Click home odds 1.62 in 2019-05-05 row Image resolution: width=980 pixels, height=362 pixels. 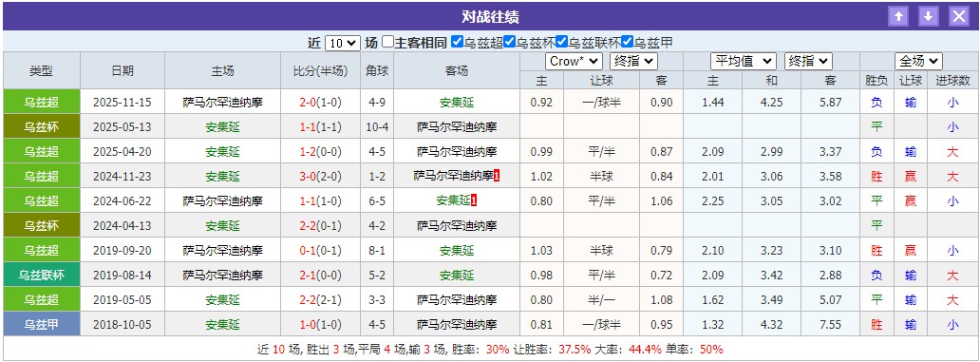[x=712, y=300]
